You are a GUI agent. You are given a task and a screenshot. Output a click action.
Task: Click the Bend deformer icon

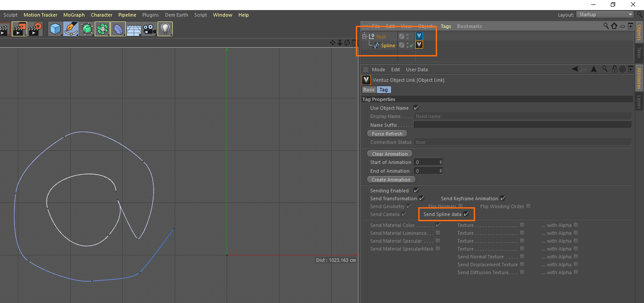coord(118,29)
